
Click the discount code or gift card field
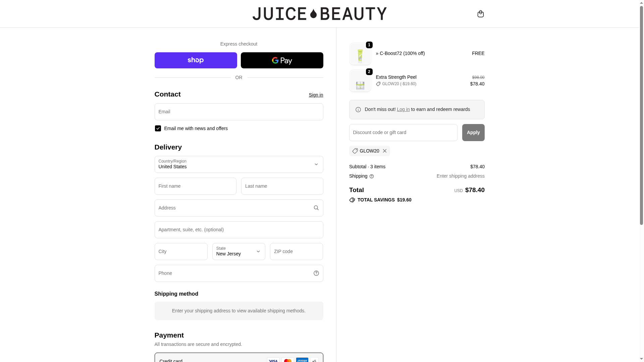point(403,132)
